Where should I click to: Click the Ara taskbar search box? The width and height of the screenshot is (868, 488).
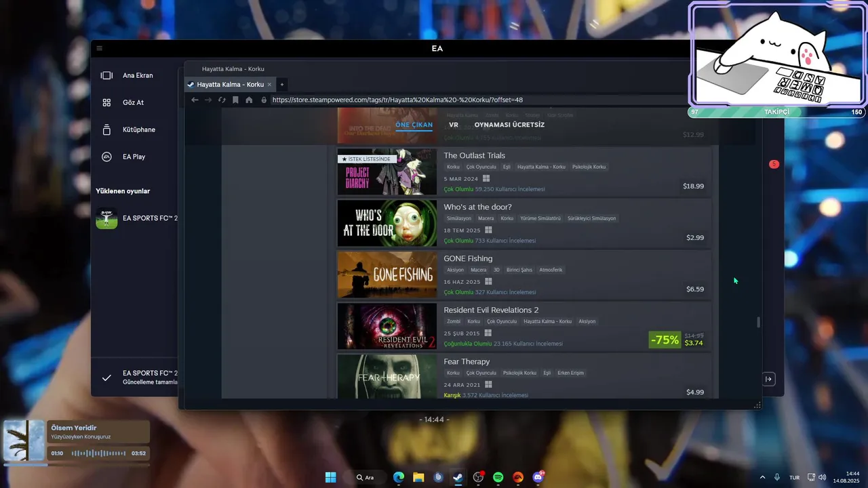366,477
